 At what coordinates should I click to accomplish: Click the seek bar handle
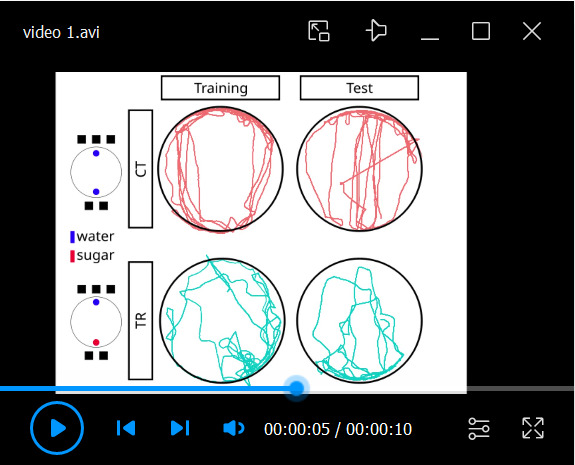pos(296,388)
